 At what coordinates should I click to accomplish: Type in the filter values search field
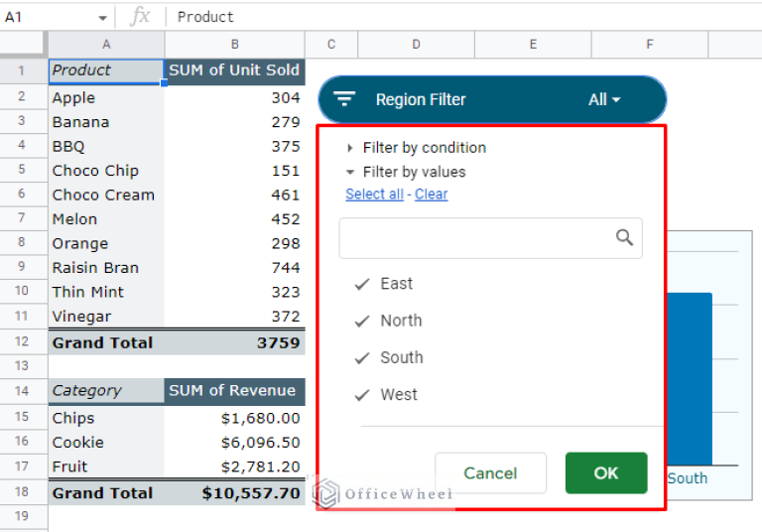coord(476,238)
